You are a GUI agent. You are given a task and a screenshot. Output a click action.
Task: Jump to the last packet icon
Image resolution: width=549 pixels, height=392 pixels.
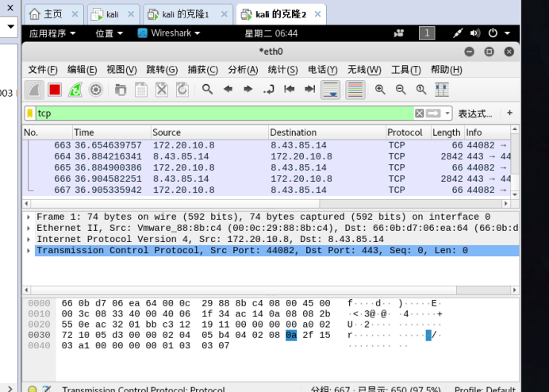(x=310, y=90)
